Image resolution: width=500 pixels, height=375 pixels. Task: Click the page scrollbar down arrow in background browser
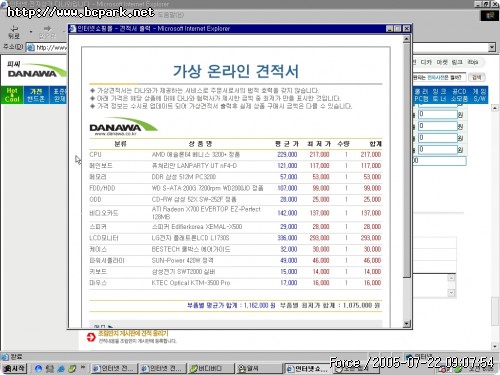click(x=495, y=346)
